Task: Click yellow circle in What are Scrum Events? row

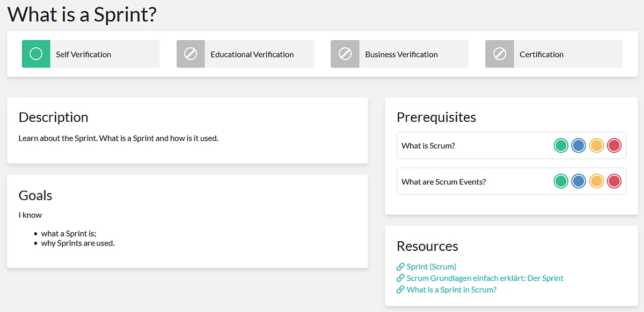Action: pos(596,181)
